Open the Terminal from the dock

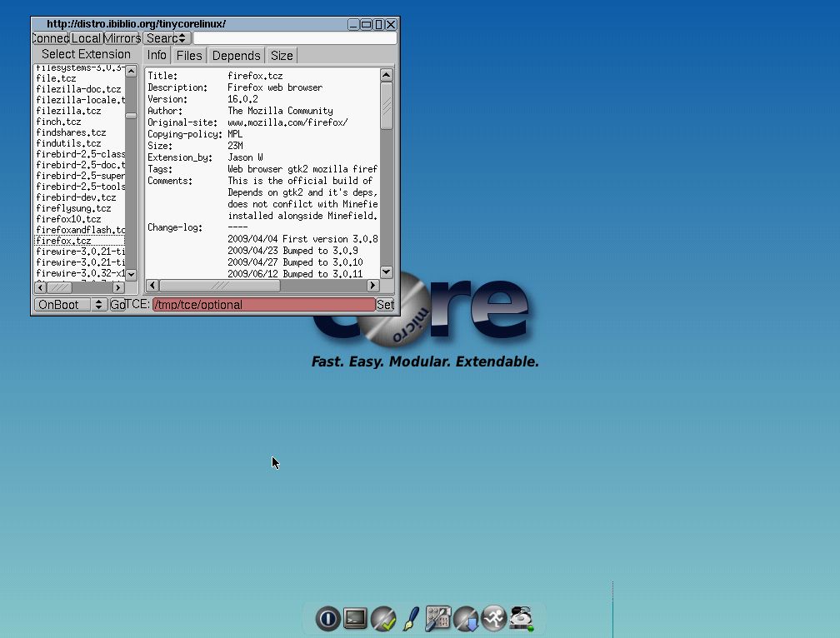point(355,618)
